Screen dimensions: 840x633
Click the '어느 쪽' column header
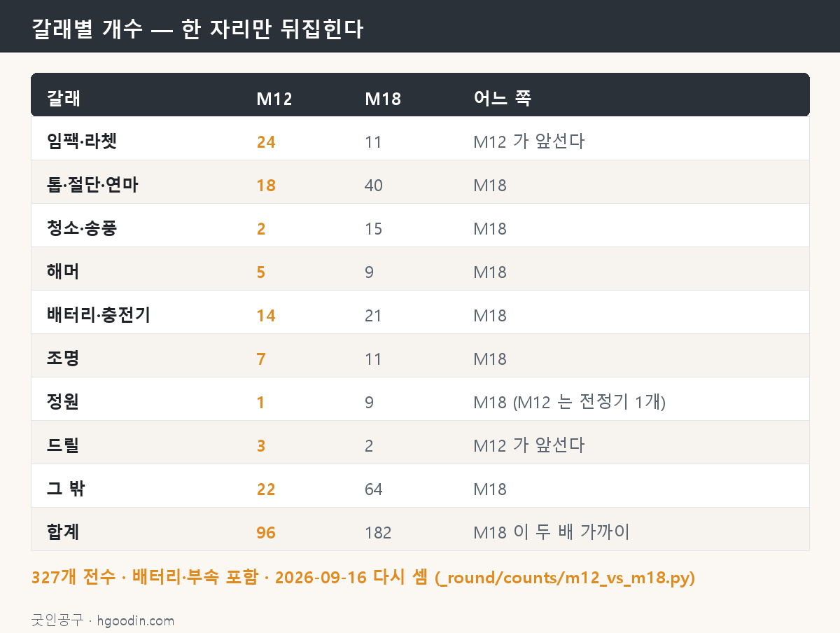502,99
